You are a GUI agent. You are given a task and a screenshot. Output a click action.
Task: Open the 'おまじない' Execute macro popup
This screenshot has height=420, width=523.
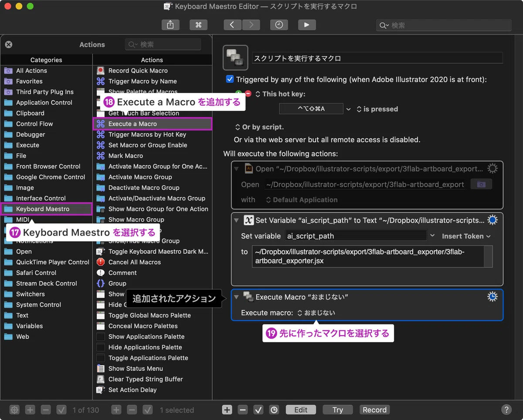[316, 313]
